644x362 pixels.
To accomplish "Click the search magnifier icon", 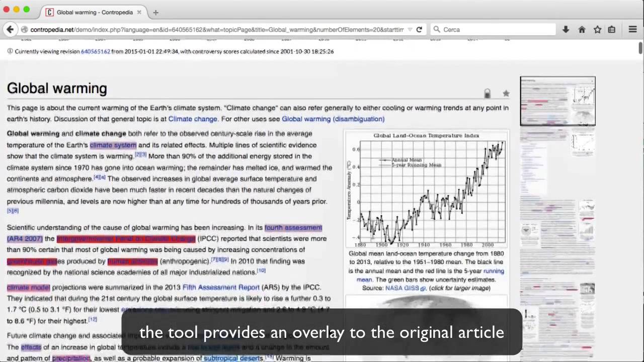I will (x=436, y=30).
